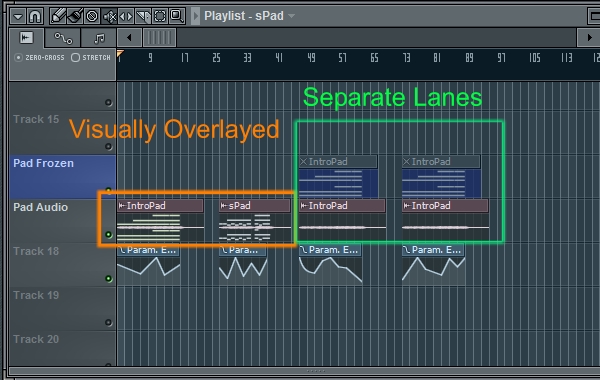Select the Mute speaker tool
Viewport: 600px width, 380px height.
[x=109, y=16]
